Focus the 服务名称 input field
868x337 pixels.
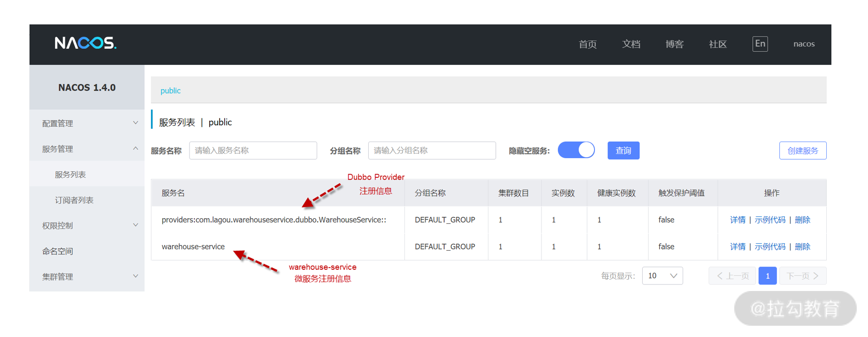(x=253, y=150)
